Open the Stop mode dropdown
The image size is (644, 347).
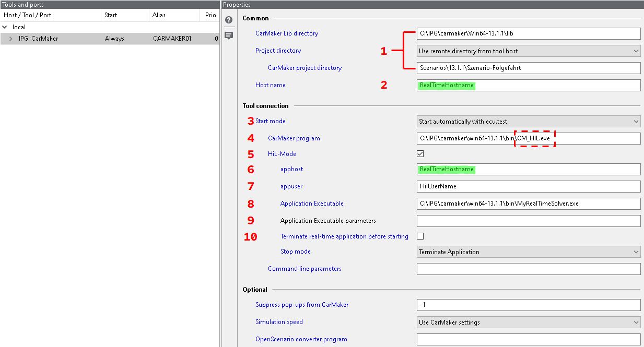coord(529,252)
